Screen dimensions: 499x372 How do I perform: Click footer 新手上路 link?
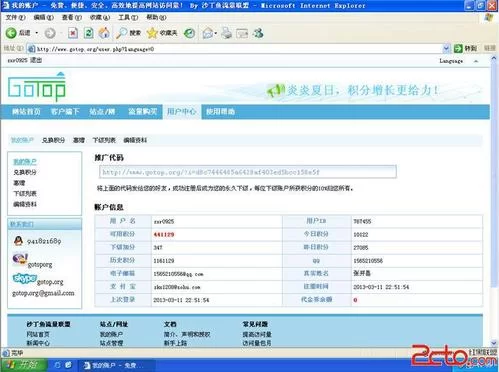175,343
